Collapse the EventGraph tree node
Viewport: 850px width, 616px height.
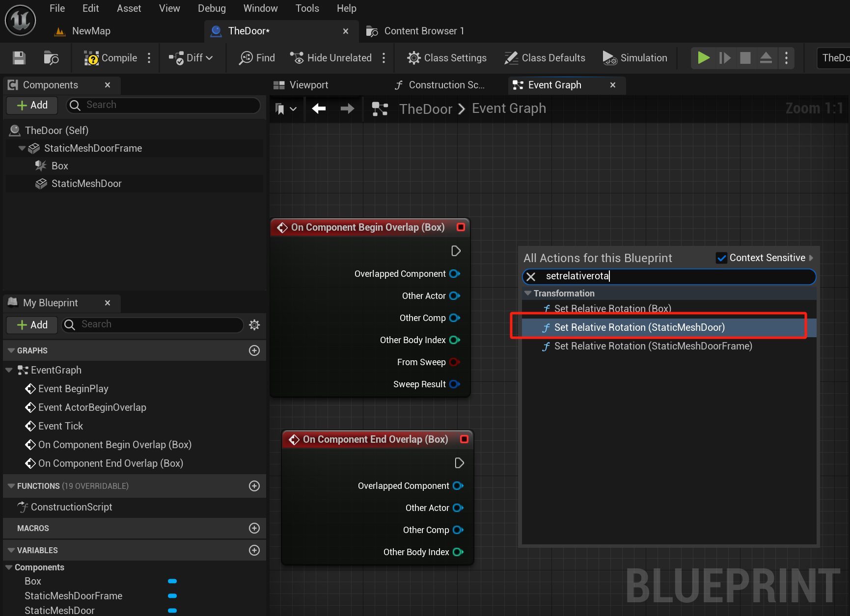coord(9,370)
